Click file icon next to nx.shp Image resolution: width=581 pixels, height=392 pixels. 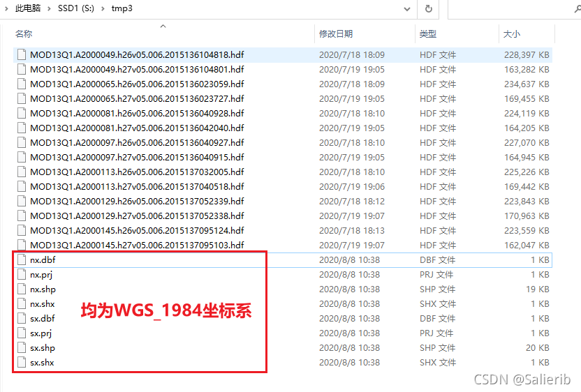[x=22, y=289]
